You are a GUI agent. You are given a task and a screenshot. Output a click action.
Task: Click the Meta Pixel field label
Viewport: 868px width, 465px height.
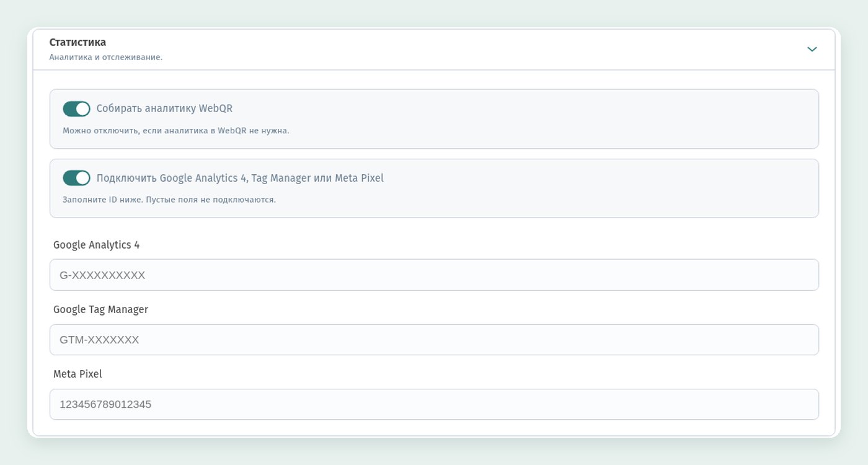pos(77,374)
